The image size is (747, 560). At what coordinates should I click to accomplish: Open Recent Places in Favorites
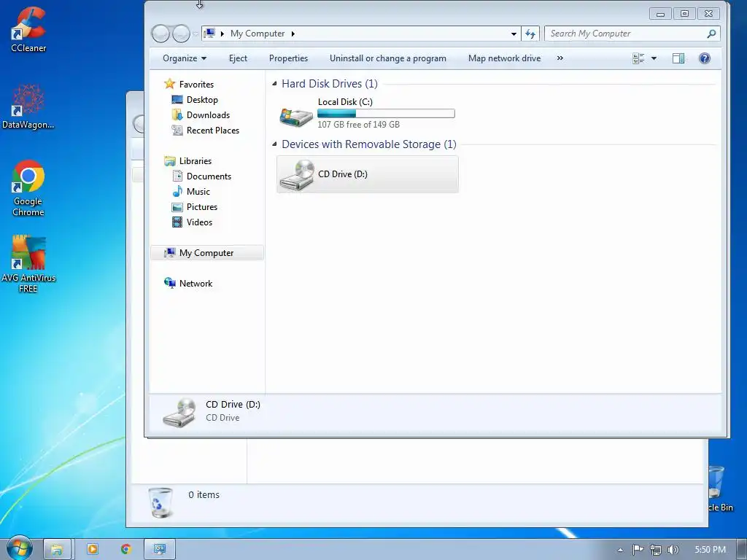click(212, 130)
